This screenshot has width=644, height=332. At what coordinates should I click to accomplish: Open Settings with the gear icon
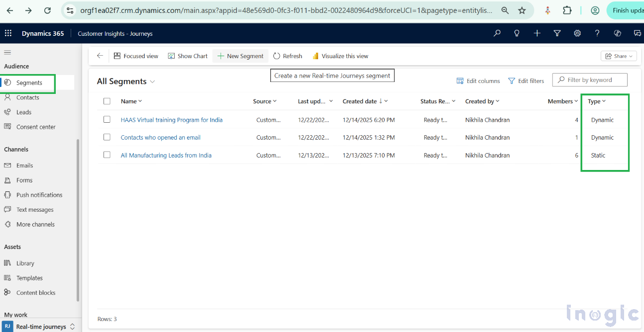(x=577, y=33)
